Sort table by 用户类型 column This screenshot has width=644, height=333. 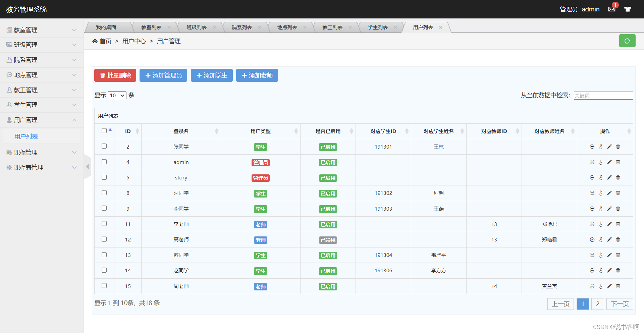point(261,131)
